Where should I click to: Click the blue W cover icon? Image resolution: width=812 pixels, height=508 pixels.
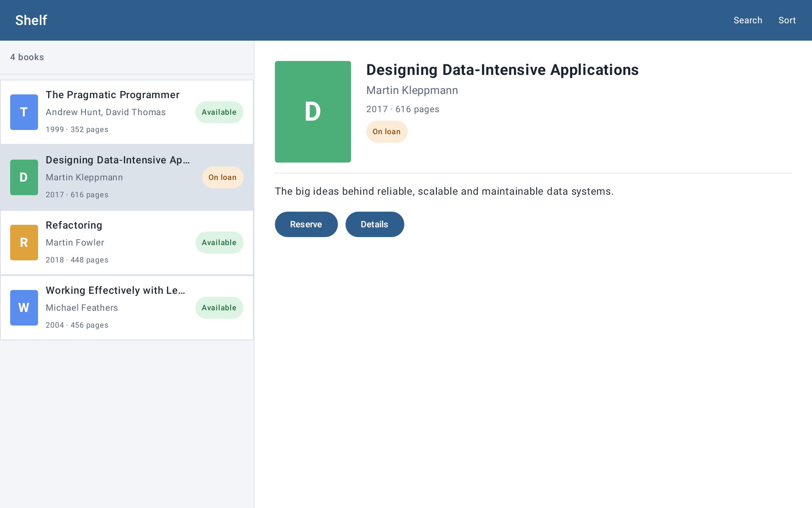pos(24,308)
